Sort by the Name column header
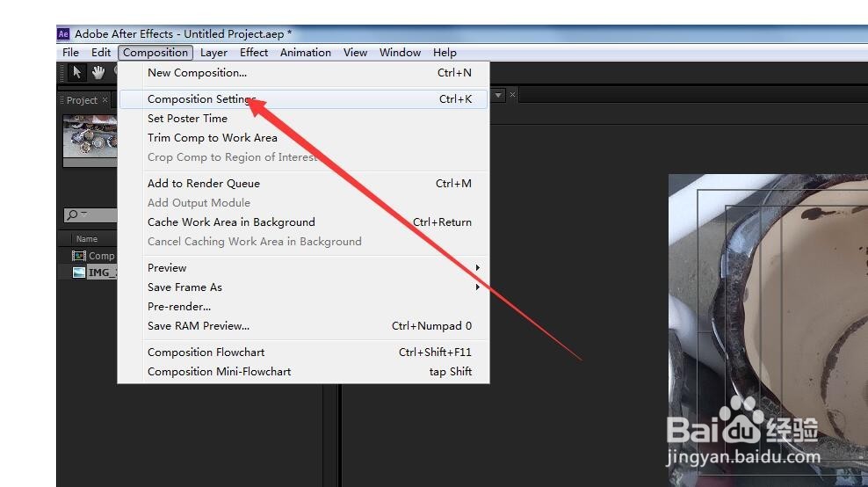The image size is (868, 487). click(87, 239)
